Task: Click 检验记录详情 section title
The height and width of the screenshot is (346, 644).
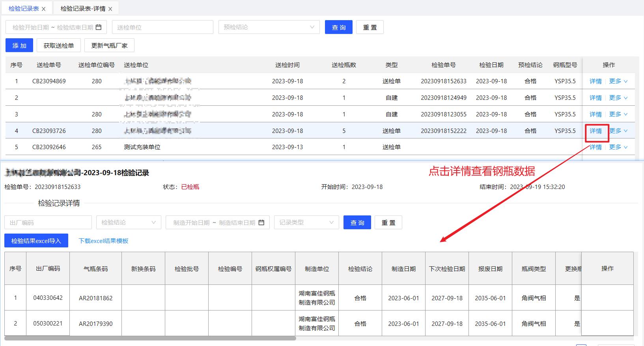Action: pos(59,203)
